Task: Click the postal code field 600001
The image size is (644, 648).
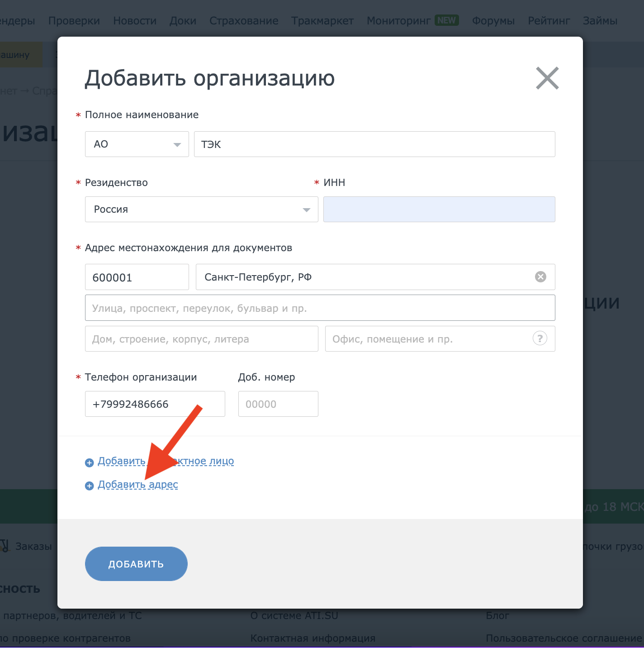Action: click(x=137, y=277)
